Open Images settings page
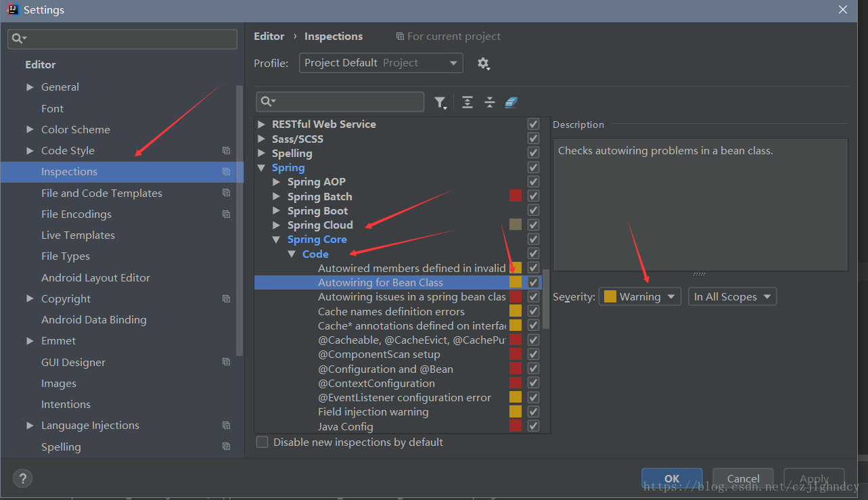This screenshot has height=500, width=868. pos(59,384)
